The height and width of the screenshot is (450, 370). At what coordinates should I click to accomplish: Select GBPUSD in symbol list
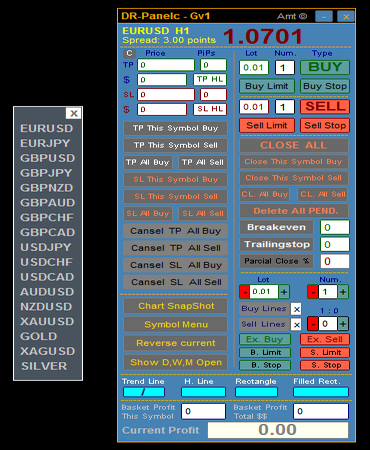tap(48, 158)
